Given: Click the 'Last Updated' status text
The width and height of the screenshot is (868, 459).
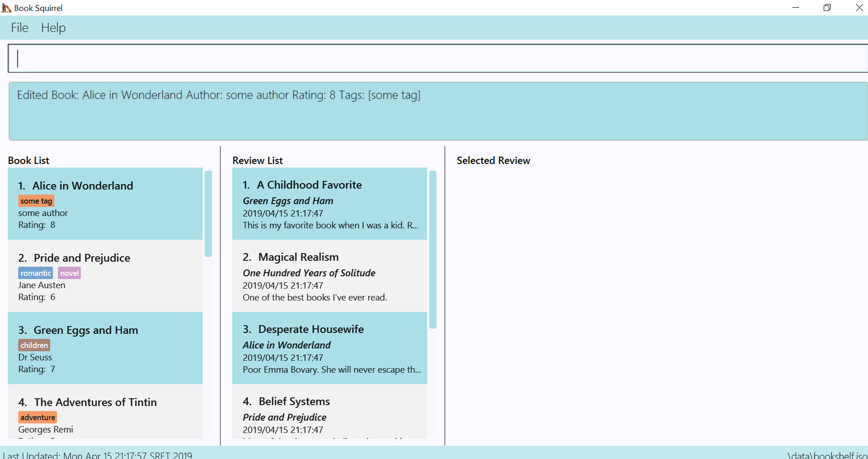Looking at the screenshot, I should pyautogui.click(x=97, y=455).
